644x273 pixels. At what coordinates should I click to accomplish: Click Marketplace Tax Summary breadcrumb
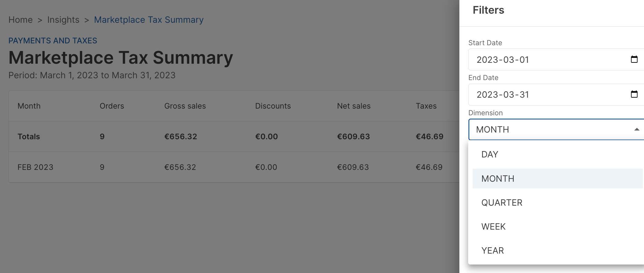click(149, 20)
